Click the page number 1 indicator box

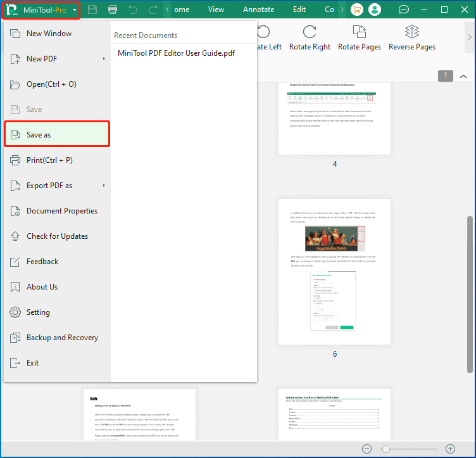tap(446, 76)
